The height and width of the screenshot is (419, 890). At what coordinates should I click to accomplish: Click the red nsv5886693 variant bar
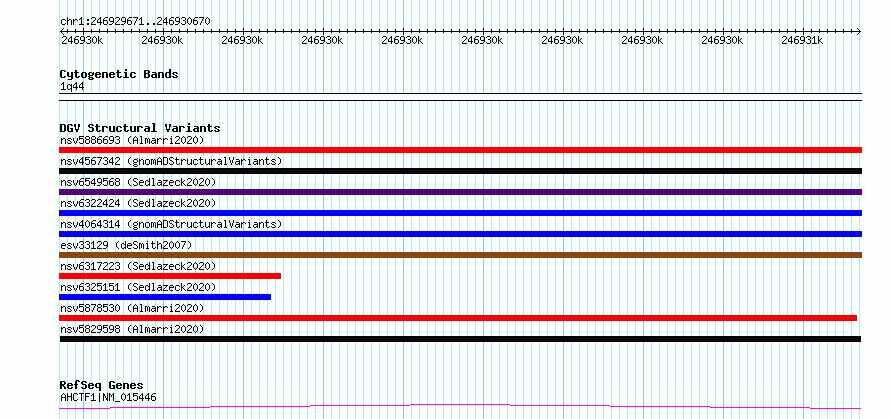460,150
